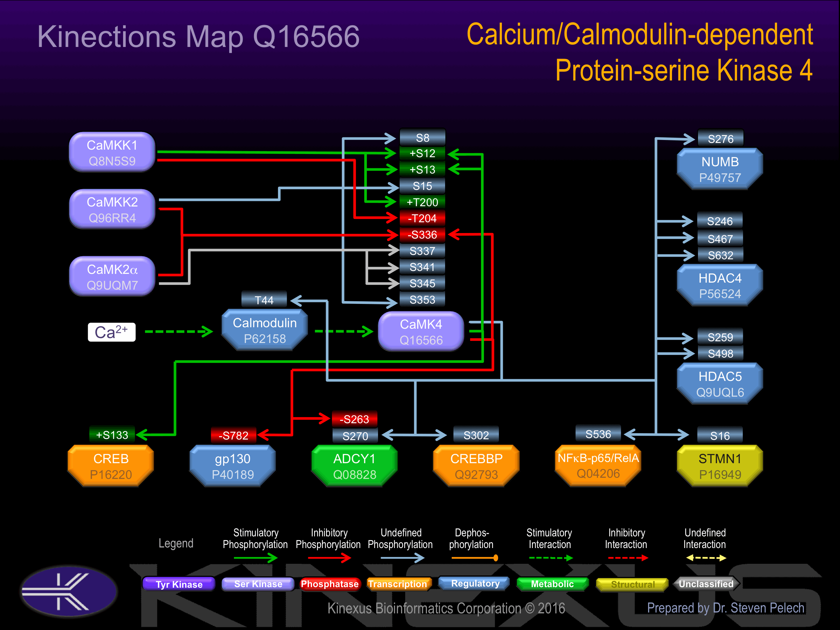Viewport: 840px width, 630px height.
Task: Click the CaMK2α Q9UQM7 node
Action: 112,276
